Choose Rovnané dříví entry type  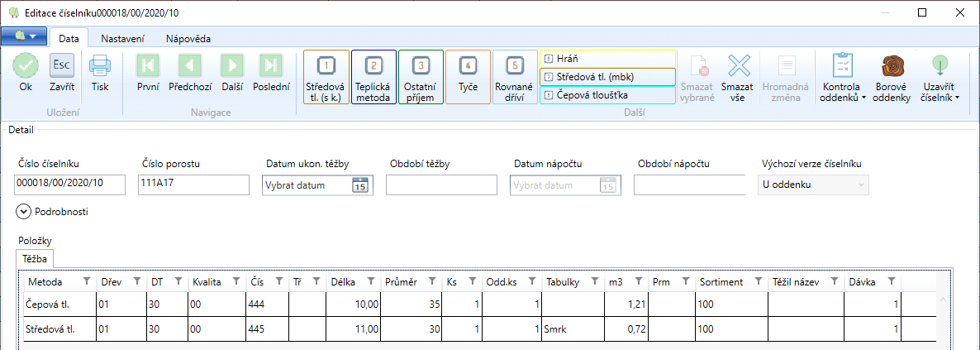click(x=515, y=76)
